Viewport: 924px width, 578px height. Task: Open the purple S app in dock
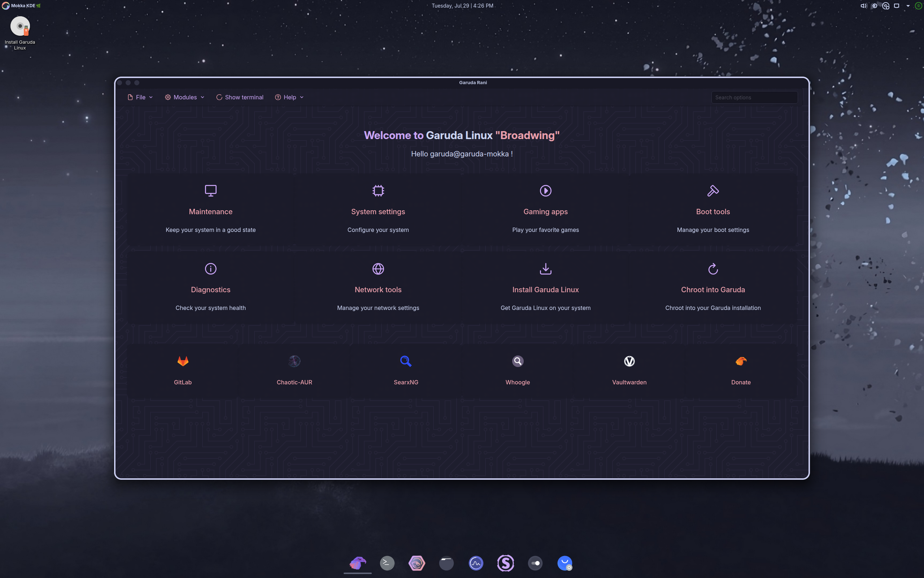(x=506, y=563)
